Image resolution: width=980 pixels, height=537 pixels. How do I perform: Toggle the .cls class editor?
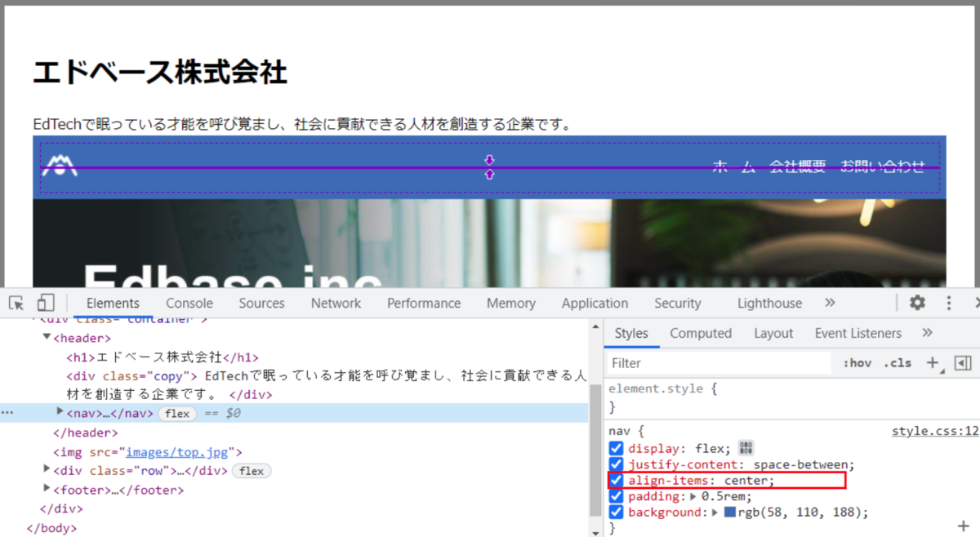pyautogui.click(x=898, y=363)
